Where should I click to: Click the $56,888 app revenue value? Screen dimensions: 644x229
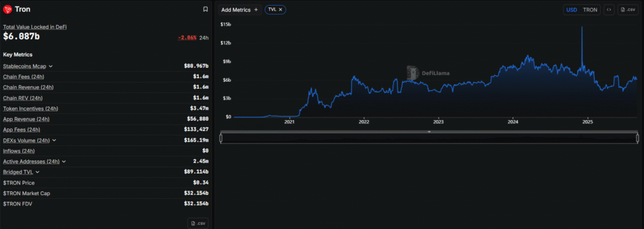pyautogui.click(x=198, y=119)
